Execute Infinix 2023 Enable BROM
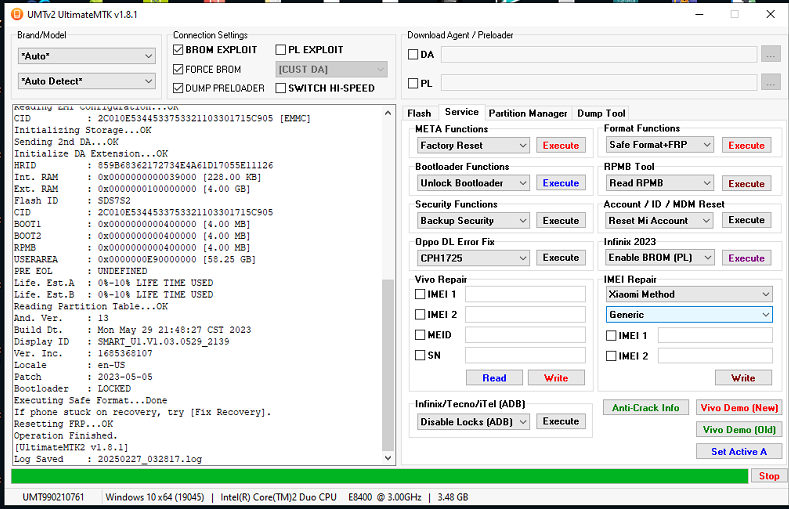 (x=746, y=258)
